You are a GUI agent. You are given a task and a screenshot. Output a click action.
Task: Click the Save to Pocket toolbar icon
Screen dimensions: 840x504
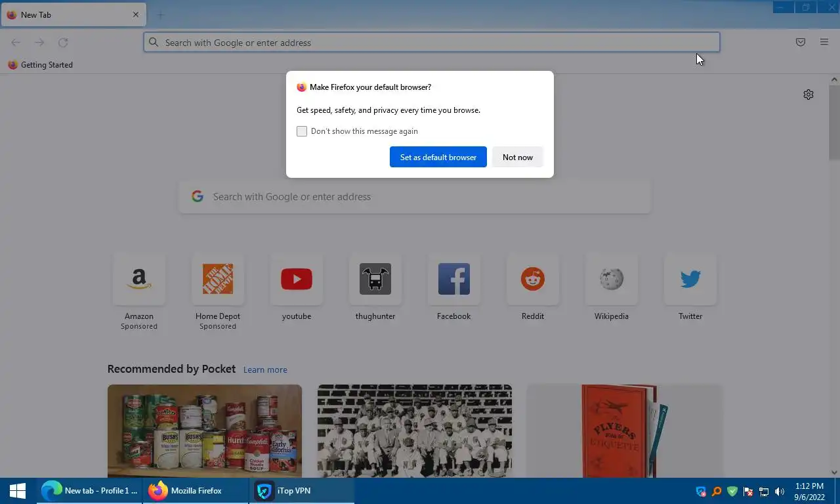click(x=801, y=42)
